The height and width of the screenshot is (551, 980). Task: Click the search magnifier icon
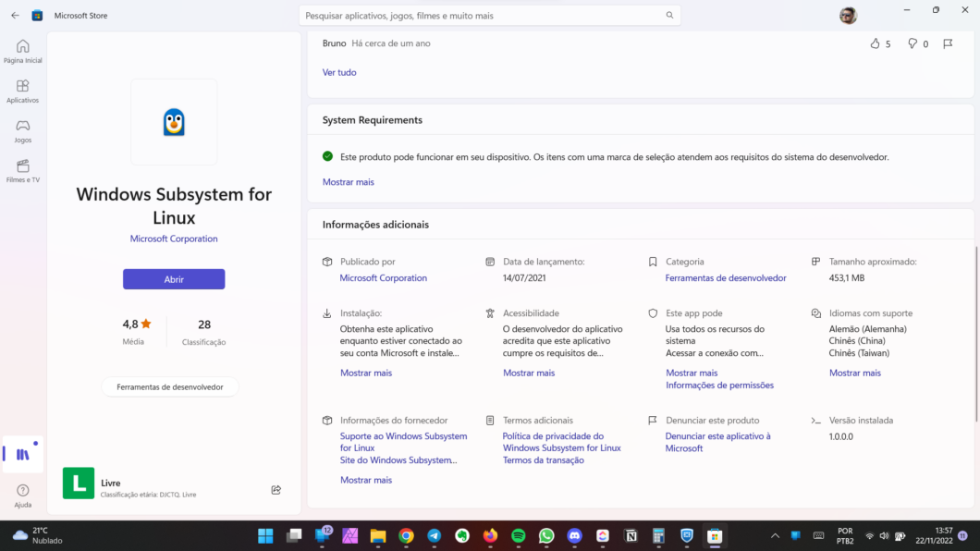pyautogui.click(x=669, y=16)
